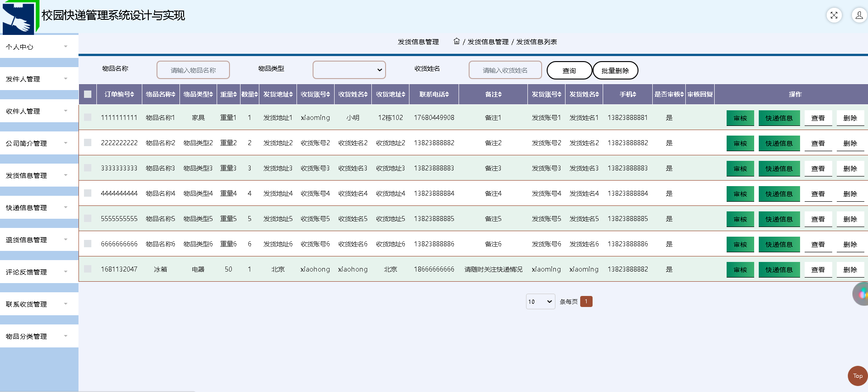Focus the 物品名称 search input
This screenshot has height=392, width=868.
point(193,70)
